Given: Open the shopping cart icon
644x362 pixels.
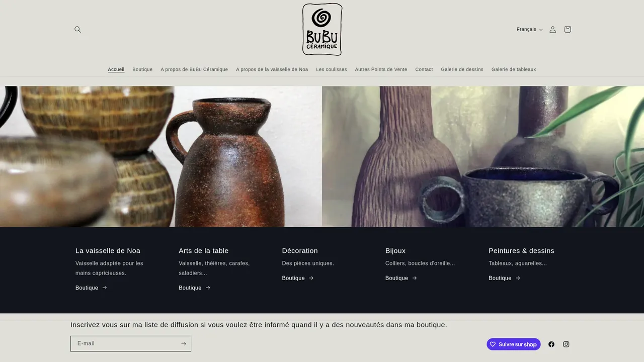Looking at the screenshot, I should pos(568,29).
